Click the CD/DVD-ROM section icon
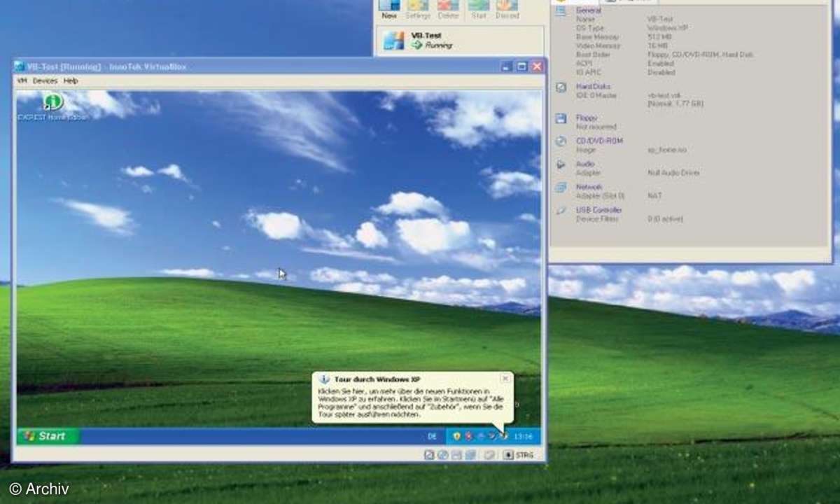 click(x=561, y=141)
